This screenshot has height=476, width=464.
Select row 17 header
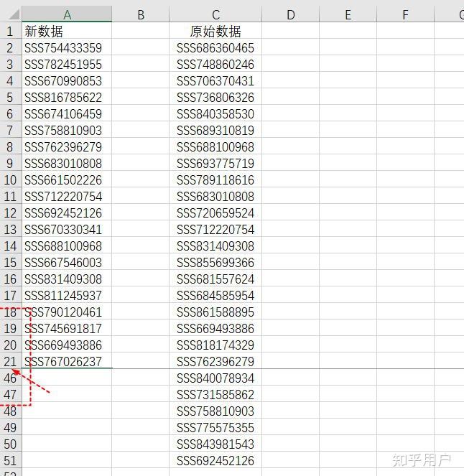[x=11, y=295]
